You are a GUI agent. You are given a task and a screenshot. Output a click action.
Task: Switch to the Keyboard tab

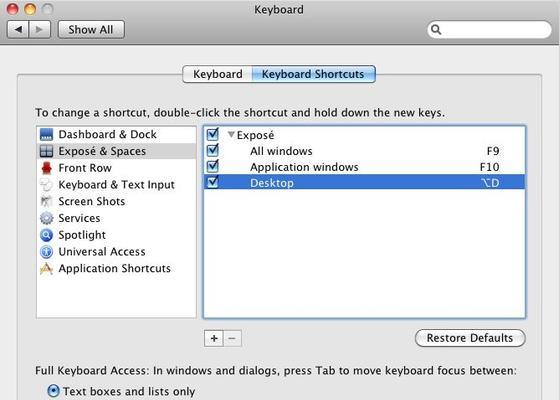click(217, 74)
